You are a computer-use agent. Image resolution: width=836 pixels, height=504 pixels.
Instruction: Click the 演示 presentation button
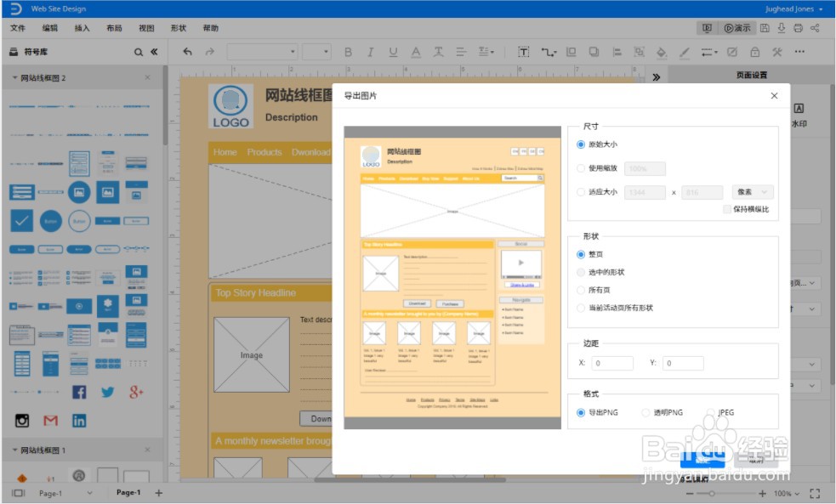[736, 28]
